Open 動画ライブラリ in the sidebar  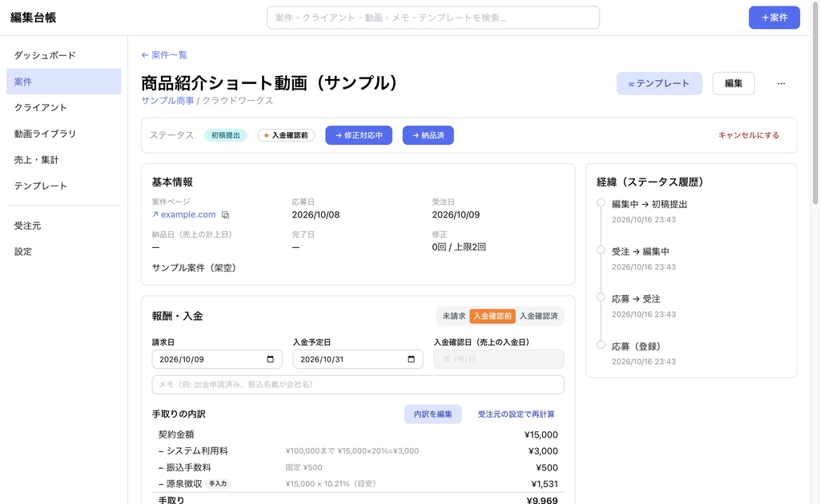point(64,134)
